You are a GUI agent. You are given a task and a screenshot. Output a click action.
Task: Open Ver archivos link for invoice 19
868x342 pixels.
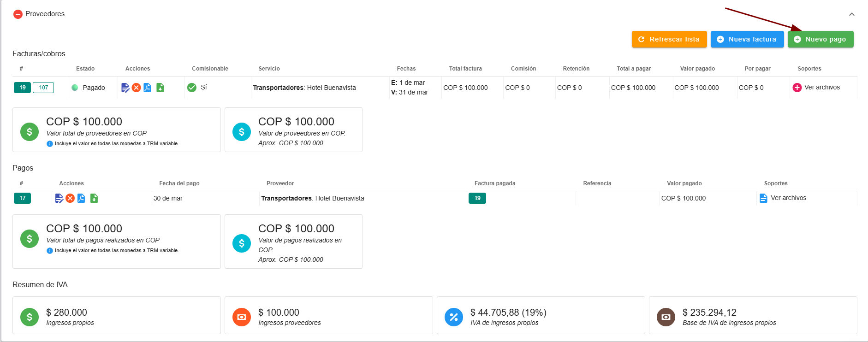click(822, 87)
